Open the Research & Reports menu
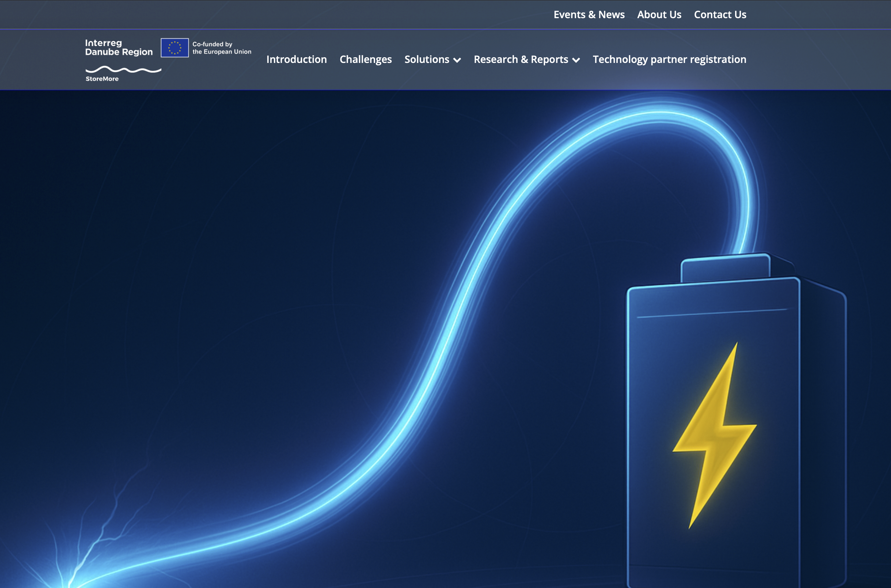 coord(521,59)
